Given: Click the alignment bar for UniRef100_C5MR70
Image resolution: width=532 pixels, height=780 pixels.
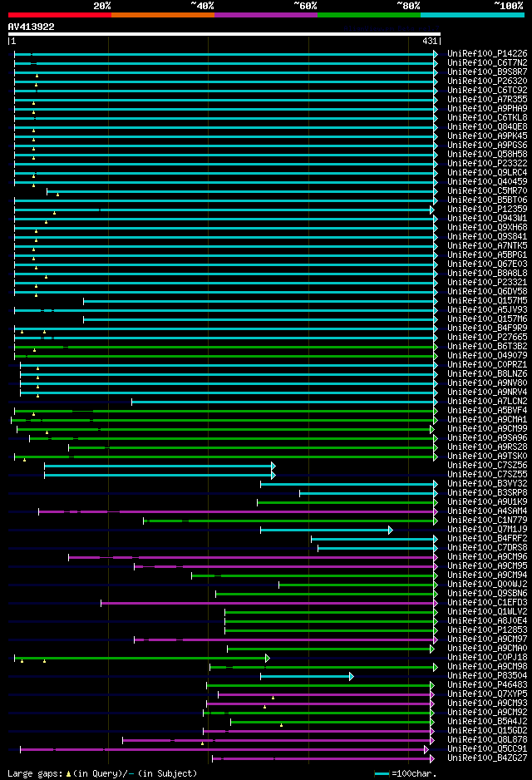Looking at the screenshot, I should (x=242, y=191).
